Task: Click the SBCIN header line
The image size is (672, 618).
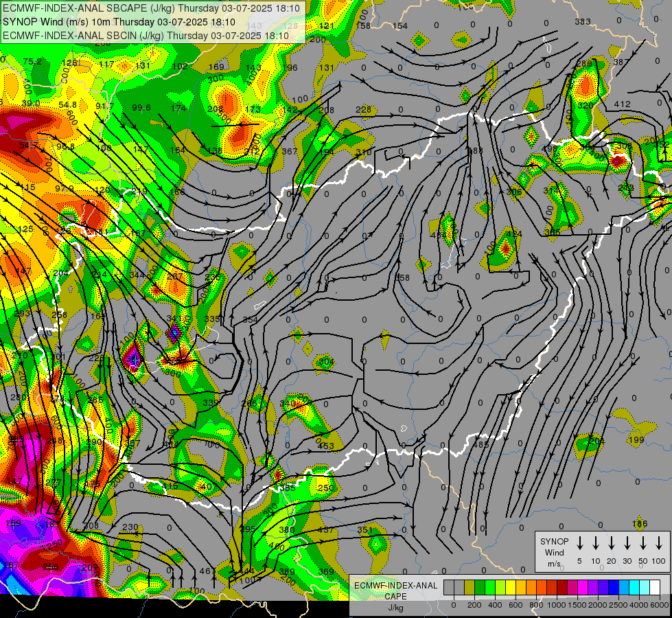Action: coord(146,36)
